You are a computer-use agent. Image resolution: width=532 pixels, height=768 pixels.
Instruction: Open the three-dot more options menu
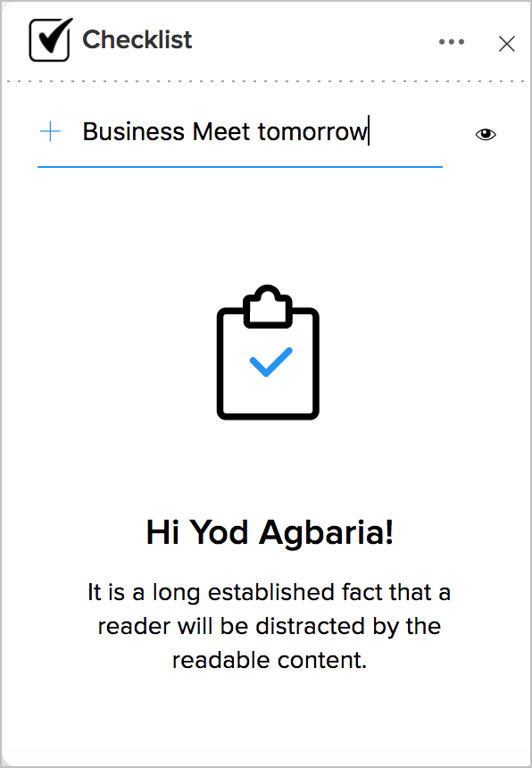click(452, 42)
